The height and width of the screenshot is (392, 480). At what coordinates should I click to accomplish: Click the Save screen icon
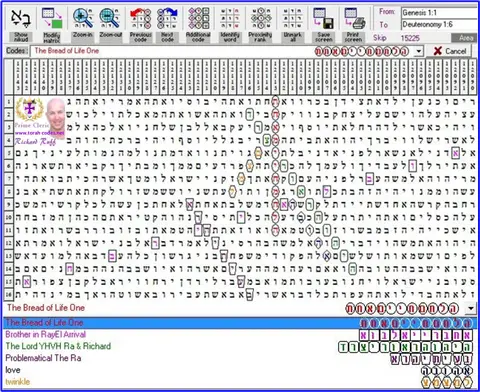[x=323, y=18]
